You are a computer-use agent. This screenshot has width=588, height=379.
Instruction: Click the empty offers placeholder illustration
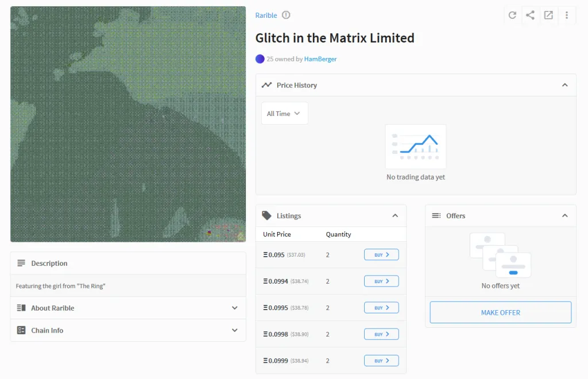pyautogui.click(x=500, y=256)
